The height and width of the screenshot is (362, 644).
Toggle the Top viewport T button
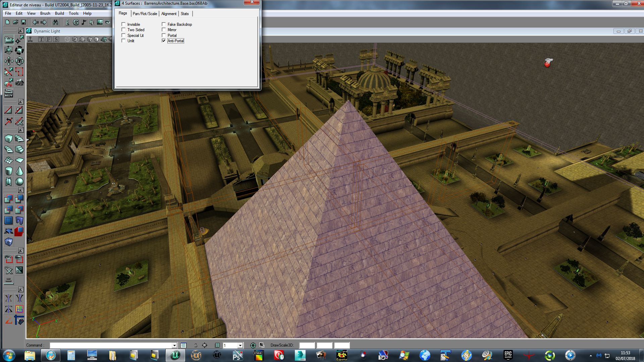click(41, 39)
